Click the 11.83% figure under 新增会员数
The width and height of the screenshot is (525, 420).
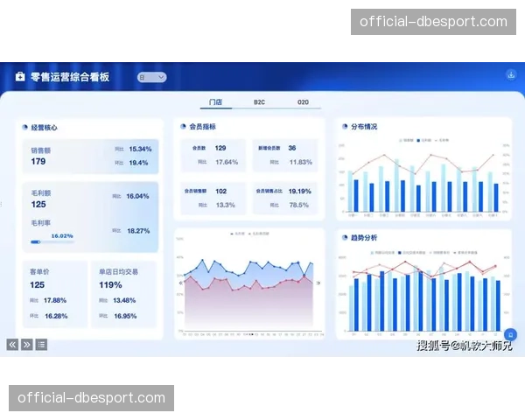[x=301, y=162]
